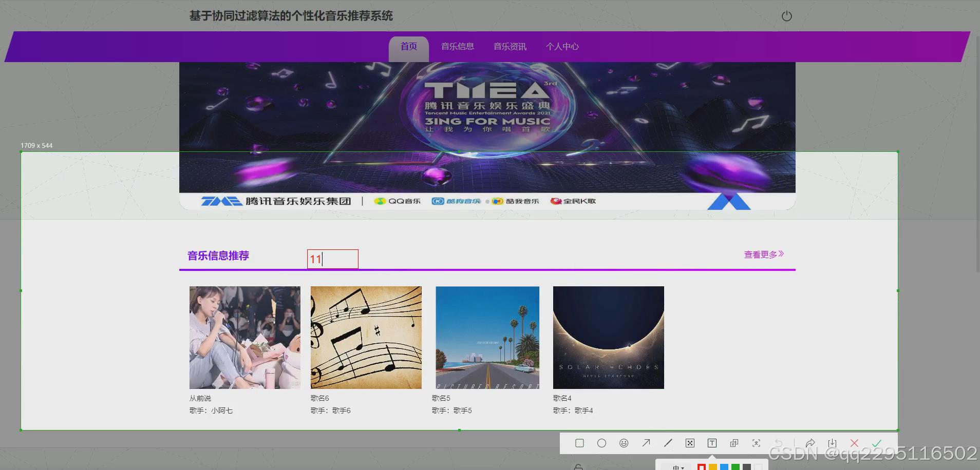Click the site title 基于协同过滤算法的个性化音乐推荐系统

click(x=291, y=16)
